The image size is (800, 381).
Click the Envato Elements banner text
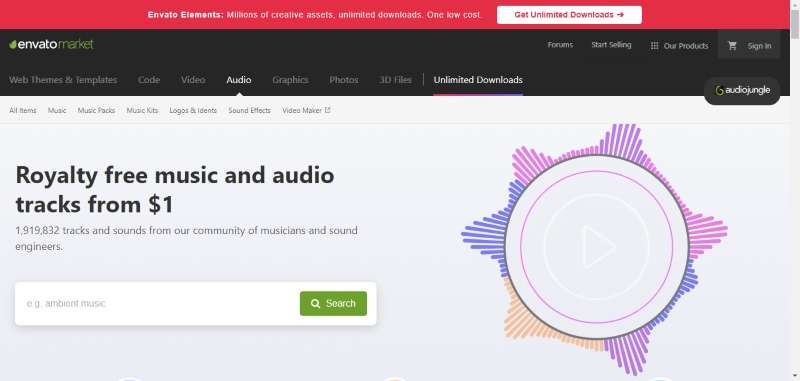coord(315,15)
